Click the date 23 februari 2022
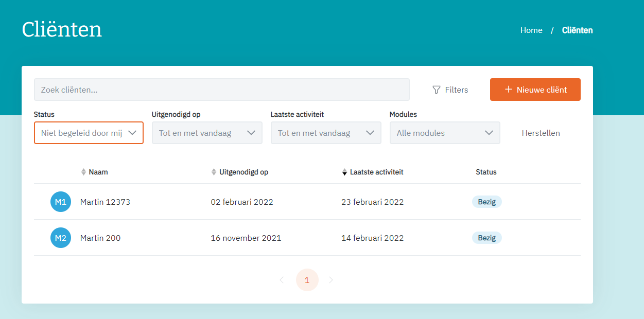Image resolution: width=644 pixels, height=319 pixels. [x=373, y=202]
